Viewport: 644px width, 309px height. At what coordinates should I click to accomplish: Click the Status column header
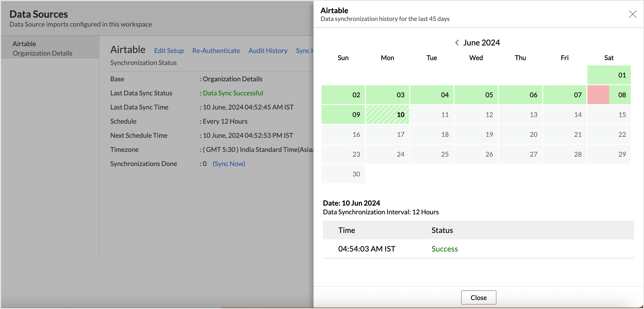(442, 230)
